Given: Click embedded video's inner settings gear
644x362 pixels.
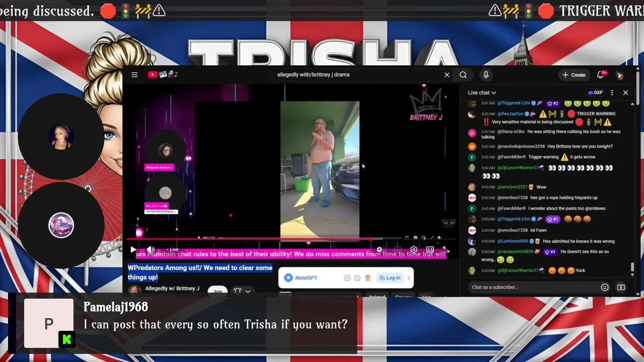Looking at the screenshot, I should [x=415, y=237].
